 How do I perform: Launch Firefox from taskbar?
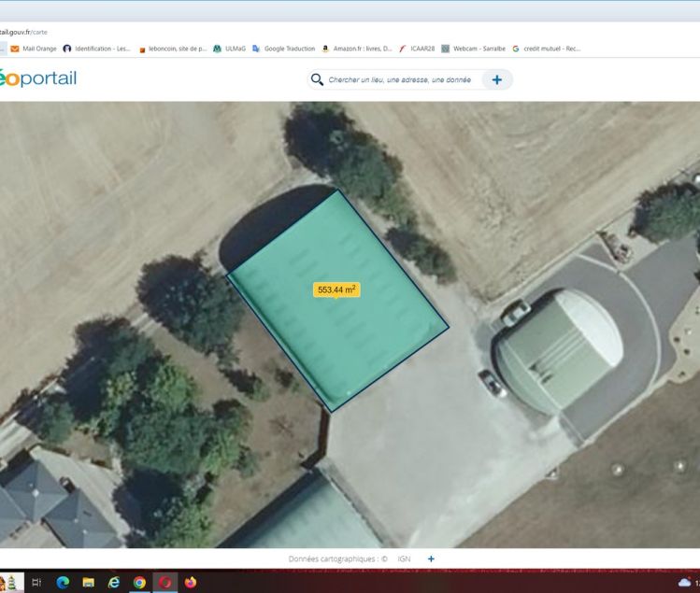(x=191, y=583)
